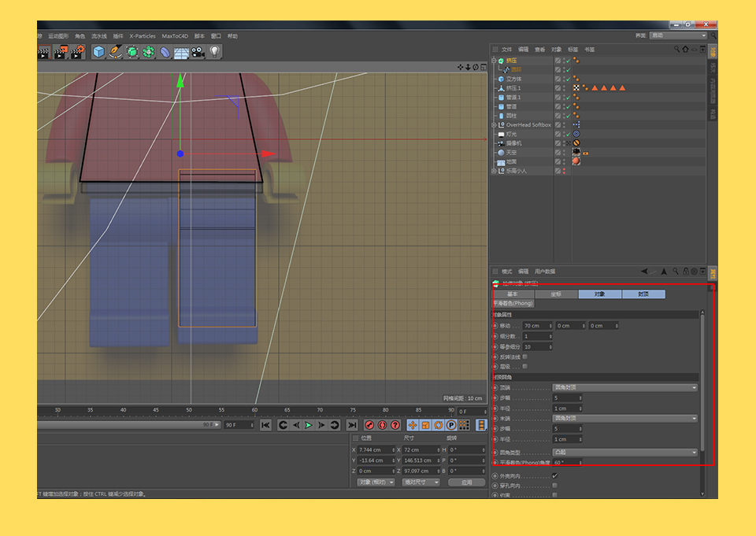Viewport: 756px width, 536px height.
Task: Open 文件 menu in Object Manager
Action: click(506, 49)
